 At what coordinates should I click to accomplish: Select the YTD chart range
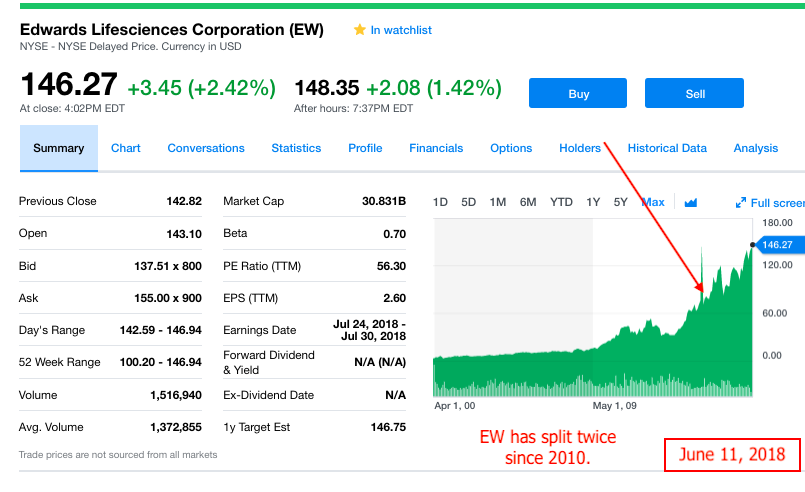point(561,202)
